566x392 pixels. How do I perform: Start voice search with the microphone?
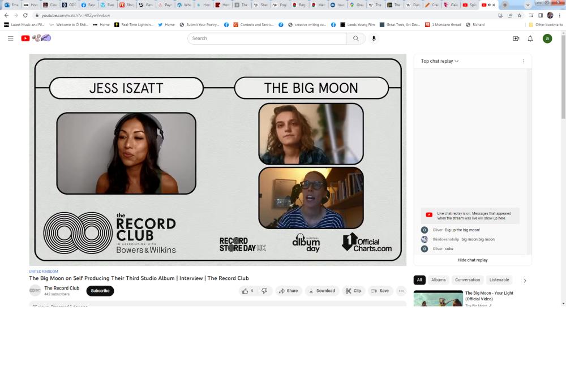pyautogui.click(x=374, y=38)
